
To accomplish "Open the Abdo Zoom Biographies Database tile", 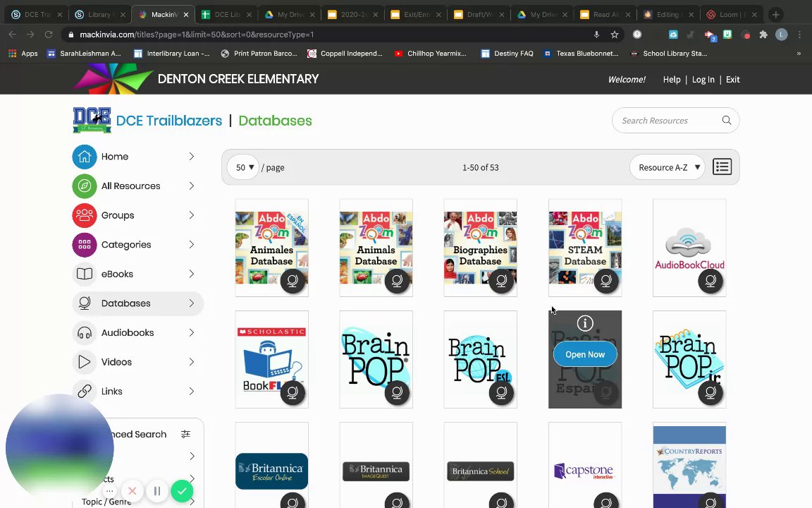I will coord(480,248).
